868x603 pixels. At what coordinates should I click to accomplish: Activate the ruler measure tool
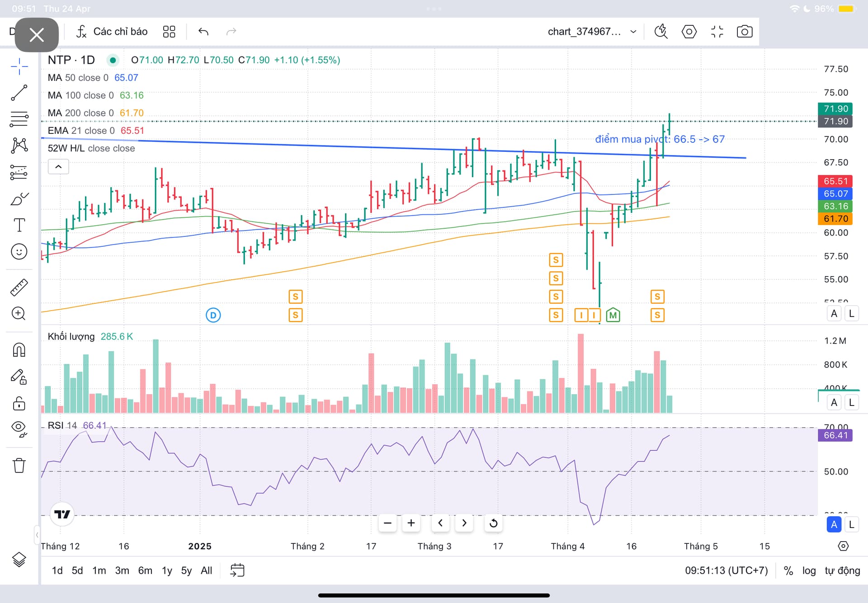[x=19, y=287]
